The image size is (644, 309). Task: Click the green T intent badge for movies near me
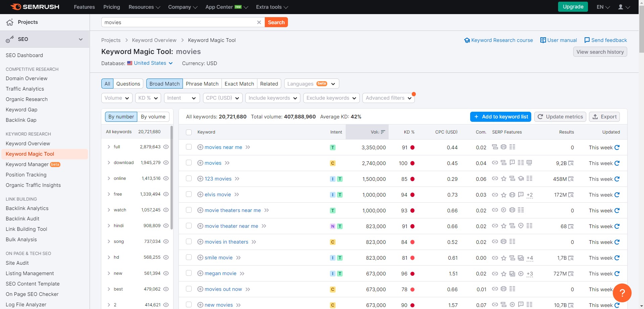(x=333, y=148)
